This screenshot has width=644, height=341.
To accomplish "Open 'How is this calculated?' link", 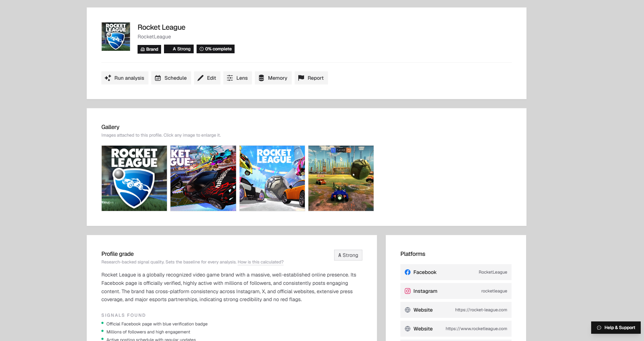I will coord(261,262).
